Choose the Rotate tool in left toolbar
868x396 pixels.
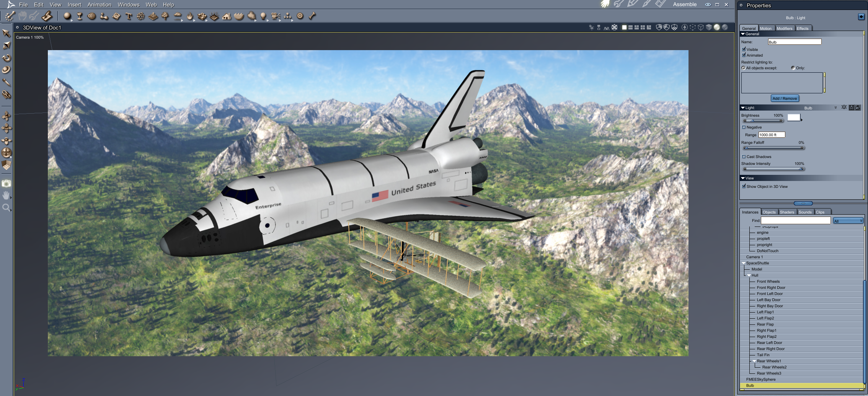[6, 58]
